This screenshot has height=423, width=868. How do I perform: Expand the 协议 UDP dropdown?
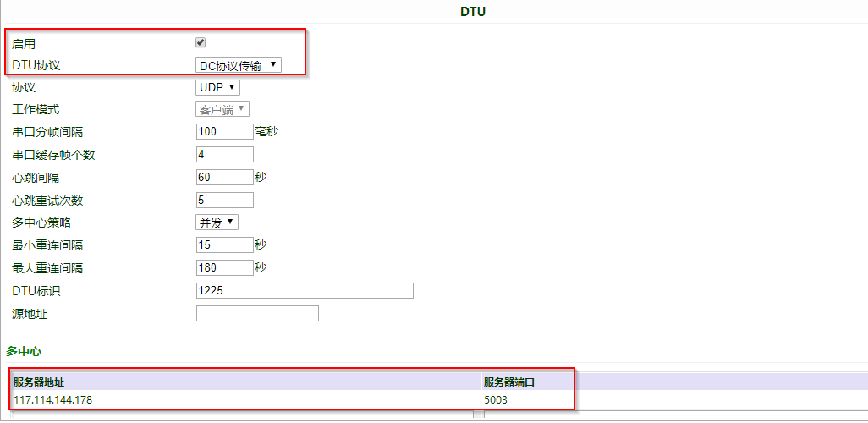point(218,87)
